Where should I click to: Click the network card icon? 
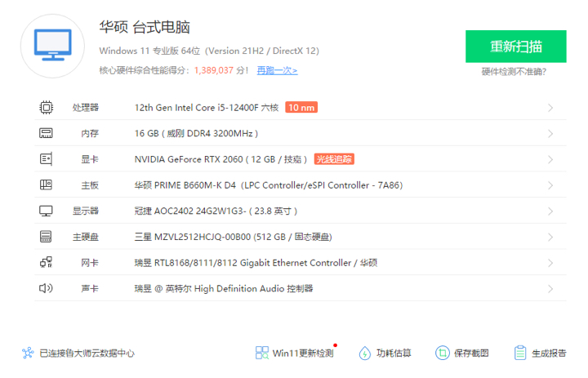pyautogui.click(x=46, y=262)
